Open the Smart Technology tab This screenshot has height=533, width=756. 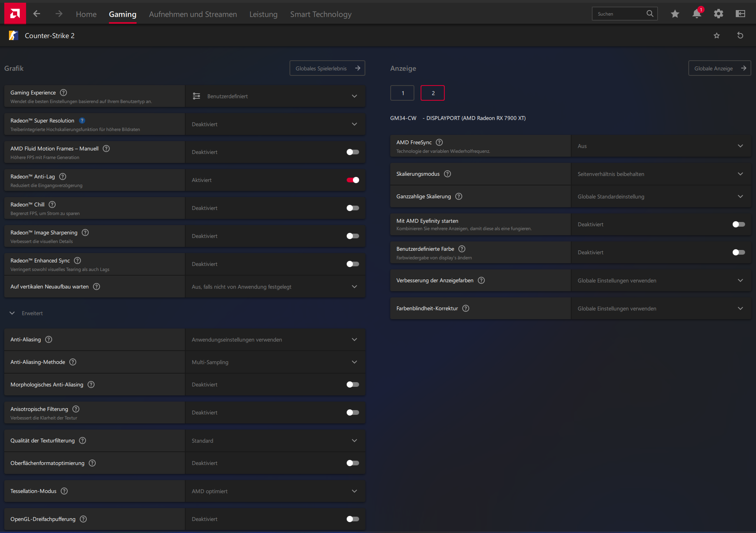[321, 14]
